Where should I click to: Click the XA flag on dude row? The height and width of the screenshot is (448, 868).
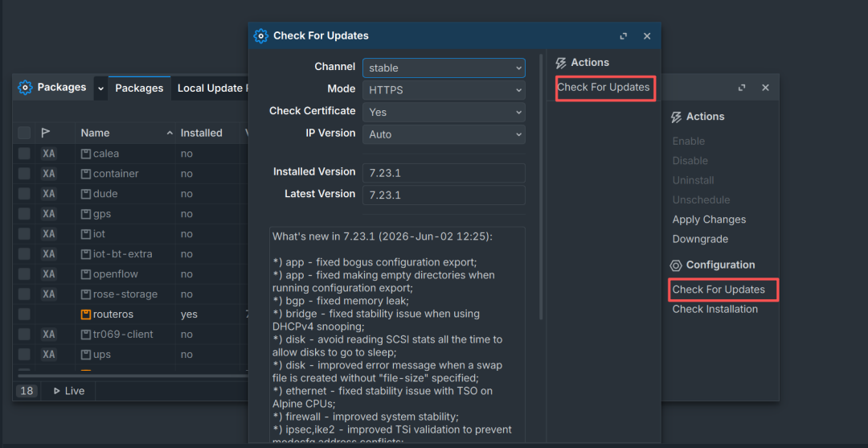pos(49,194)
